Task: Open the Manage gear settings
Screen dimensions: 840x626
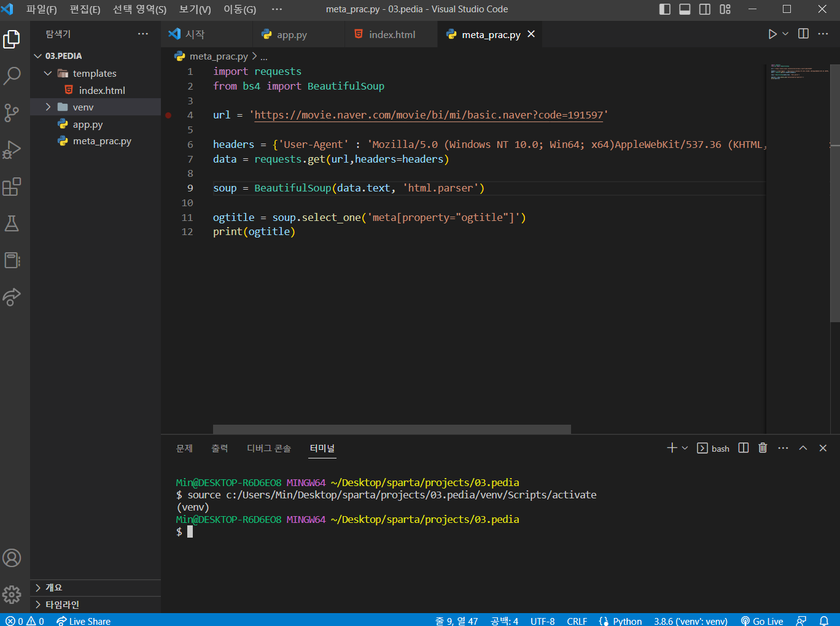Action: (12, 594)
